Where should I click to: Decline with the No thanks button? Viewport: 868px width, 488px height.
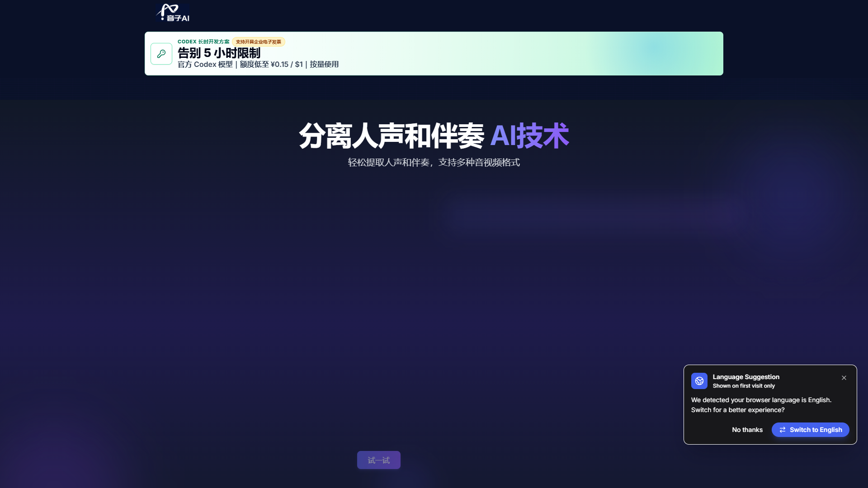(x=747, y=430)
